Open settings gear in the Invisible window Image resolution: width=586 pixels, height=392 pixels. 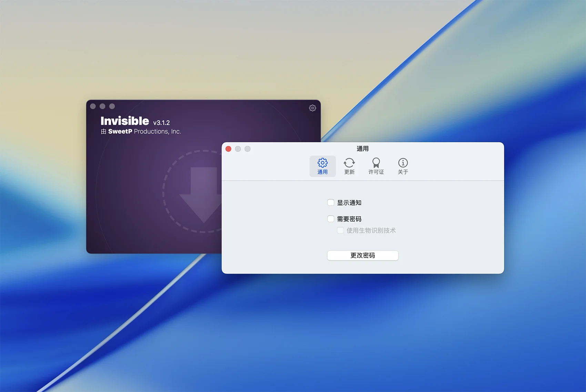click(312, 108)
